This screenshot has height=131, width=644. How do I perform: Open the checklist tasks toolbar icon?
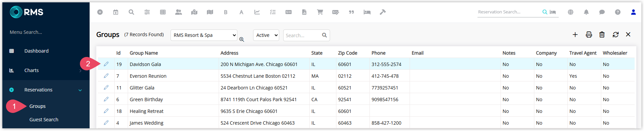pos(273,12)
